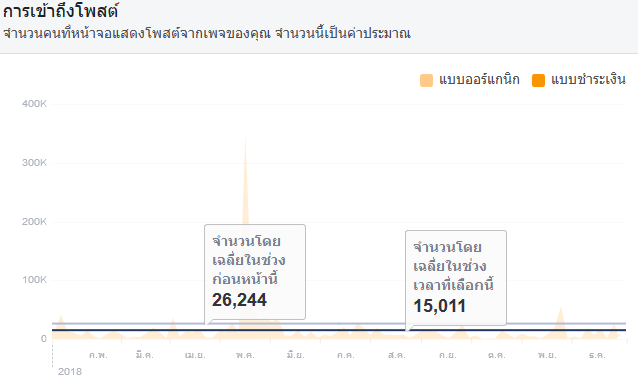This screenshot has height=375, width=638.
Task: Toggle the แบบชำระเงิน legend label
Action: (588, 79)
